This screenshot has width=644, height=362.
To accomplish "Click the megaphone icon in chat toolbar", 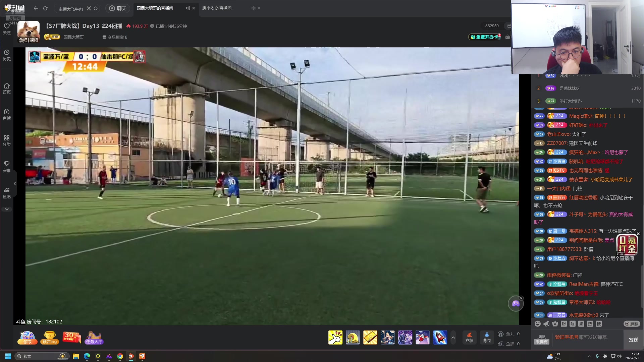I will click(546, 324).
